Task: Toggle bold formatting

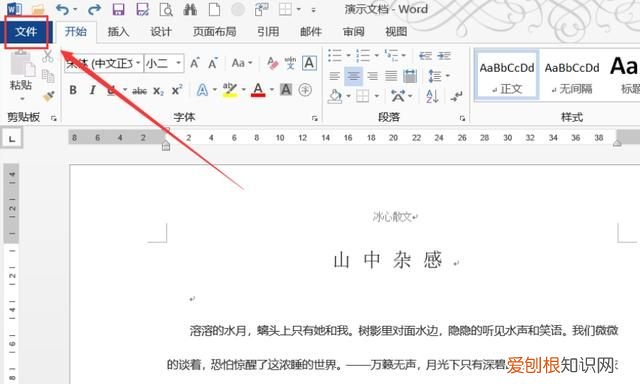Action: 73,90
